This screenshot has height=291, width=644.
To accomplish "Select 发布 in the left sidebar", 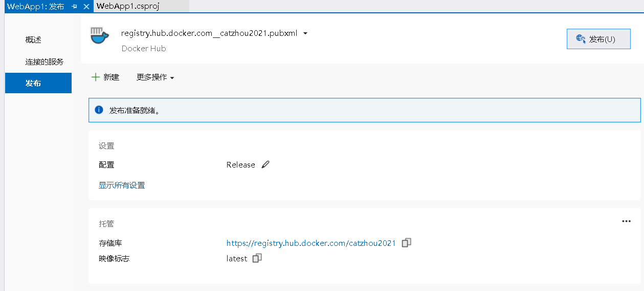I will 33,83.
